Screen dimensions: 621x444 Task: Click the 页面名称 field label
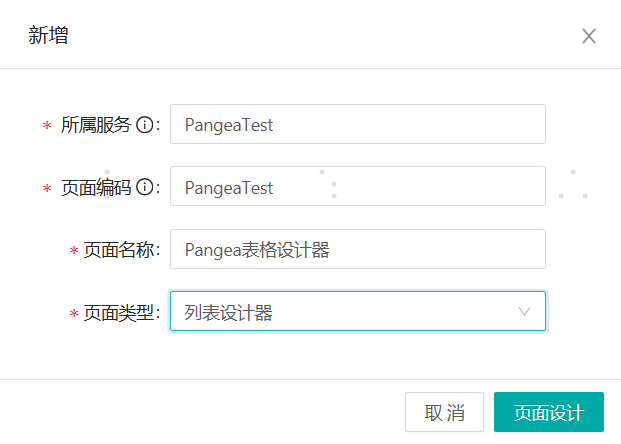pyautogui.click(x=120, y=250)
